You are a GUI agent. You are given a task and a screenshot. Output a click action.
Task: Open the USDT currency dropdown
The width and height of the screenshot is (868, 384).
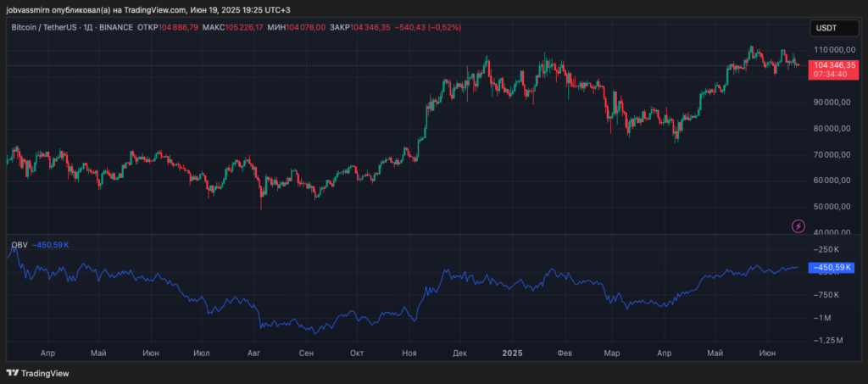coord(826,28)
